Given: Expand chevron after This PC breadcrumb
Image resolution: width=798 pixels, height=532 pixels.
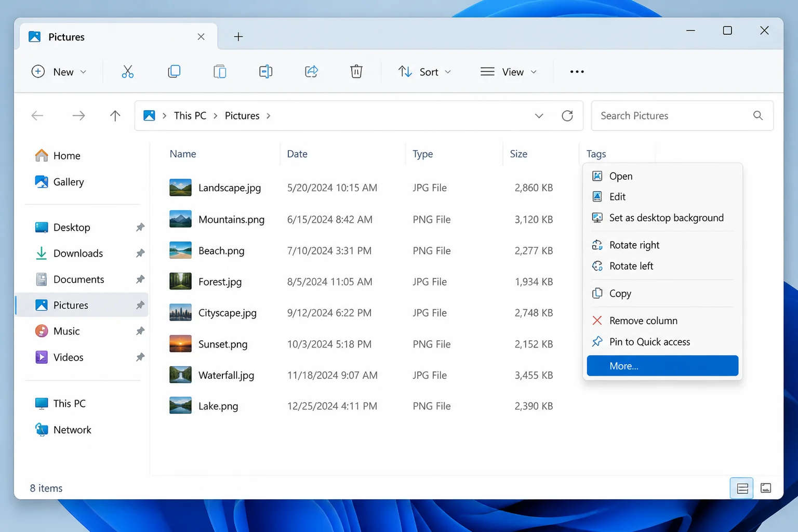Looking at the screenshot, I should coord(216,116).
